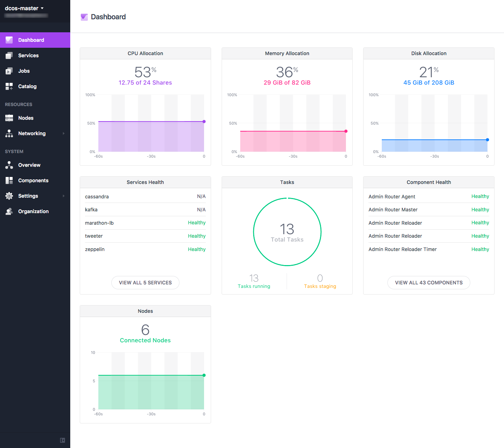
Task: Click '45 GiB of 208 GiB' text
Action: coord(429,83)
